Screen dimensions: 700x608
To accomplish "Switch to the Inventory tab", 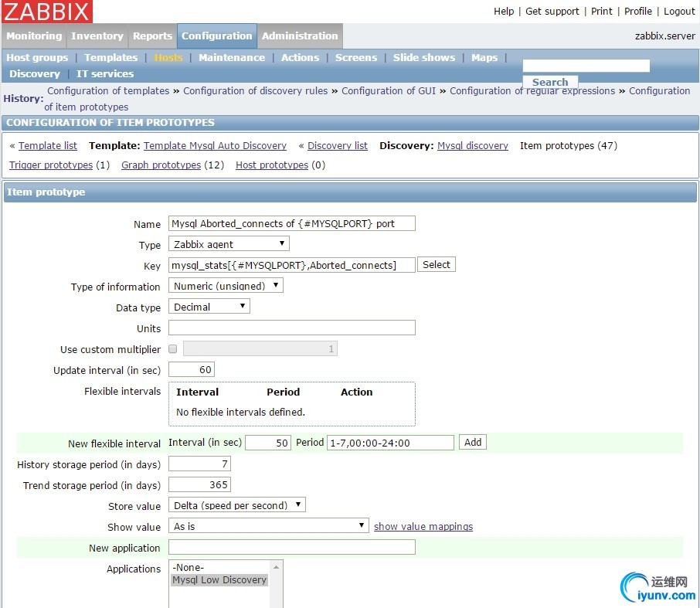I will 97,36.
